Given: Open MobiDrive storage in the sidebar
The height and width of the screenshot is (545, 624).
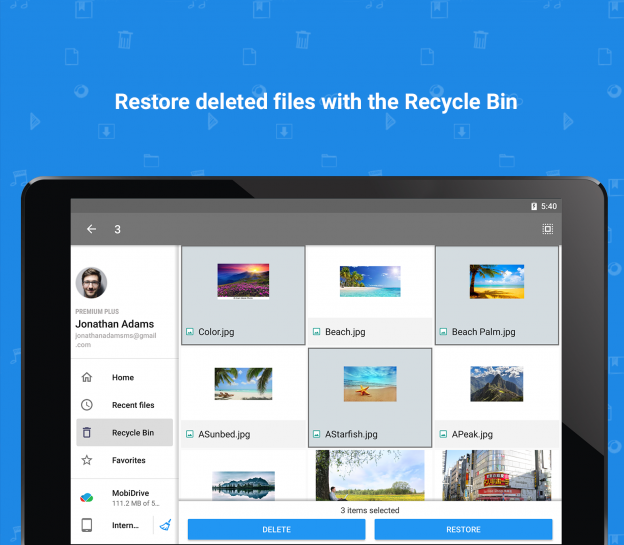Looking at the screenshot, I should [x=125, y=498].
